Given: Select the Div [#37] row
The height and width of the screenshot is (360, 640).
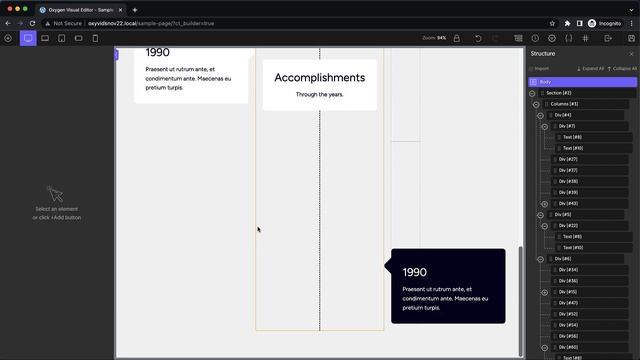Looking at the screenshot, I should pyautogui.click(x=589, y=170).
